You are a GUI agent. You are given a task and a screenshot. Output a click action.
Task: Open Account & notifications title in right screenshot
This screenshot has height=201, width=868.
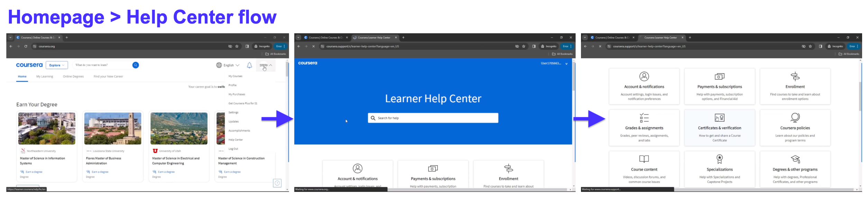[x=644, y=87]
